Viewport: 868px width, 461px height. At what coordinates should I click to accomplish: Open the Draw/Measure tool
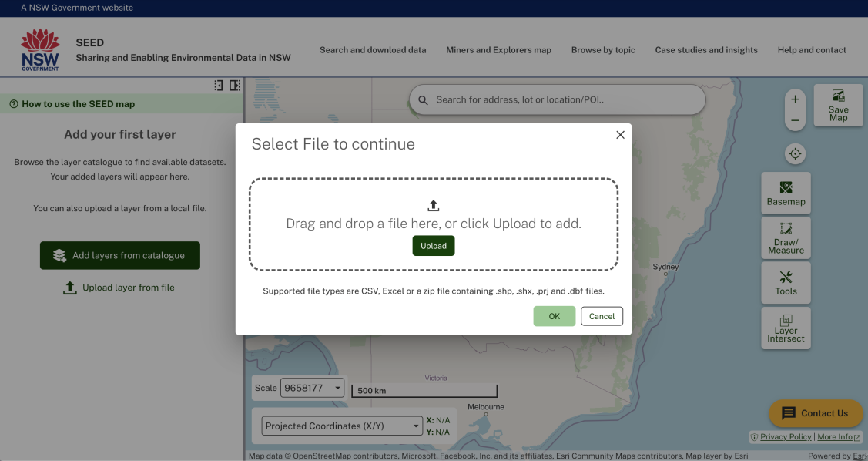click(786, 237)
